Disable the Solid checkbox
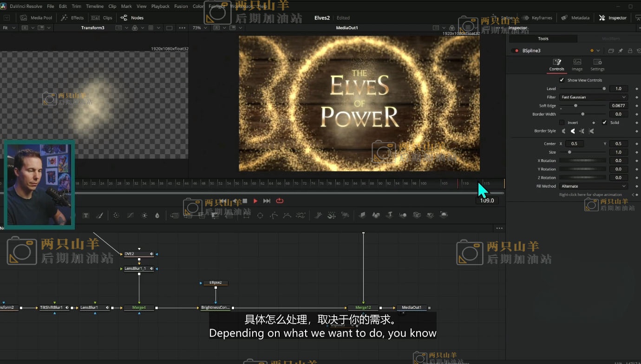 point(604,123)
